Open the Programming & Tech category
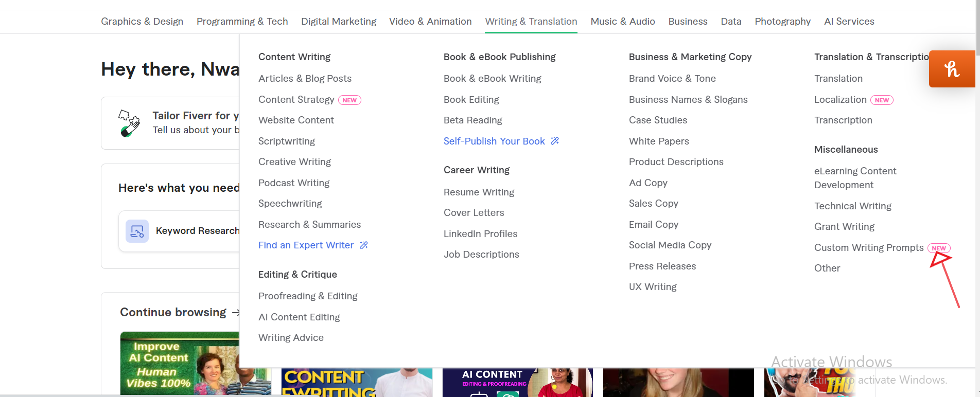980x397 pixels. tap(242, 22)
